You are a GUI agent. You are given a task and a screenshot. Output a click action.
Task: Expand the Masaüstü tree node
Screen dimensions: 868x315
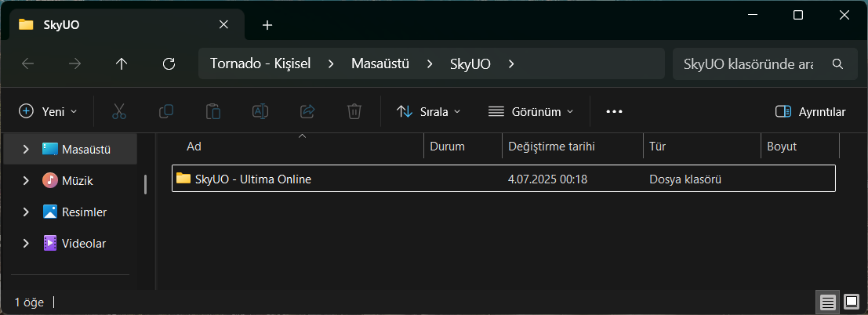click(26, 149)
